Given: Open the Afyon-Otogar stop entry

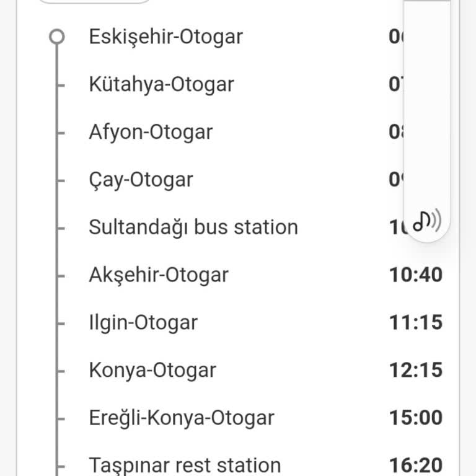Looking at the screenshot, I should tap(151, 132).
